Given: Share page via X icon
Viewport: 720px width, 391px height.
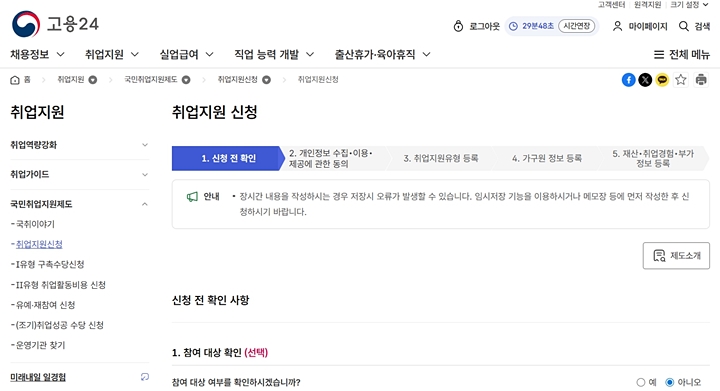Looking at the screenshot, I should click(645, 80).
